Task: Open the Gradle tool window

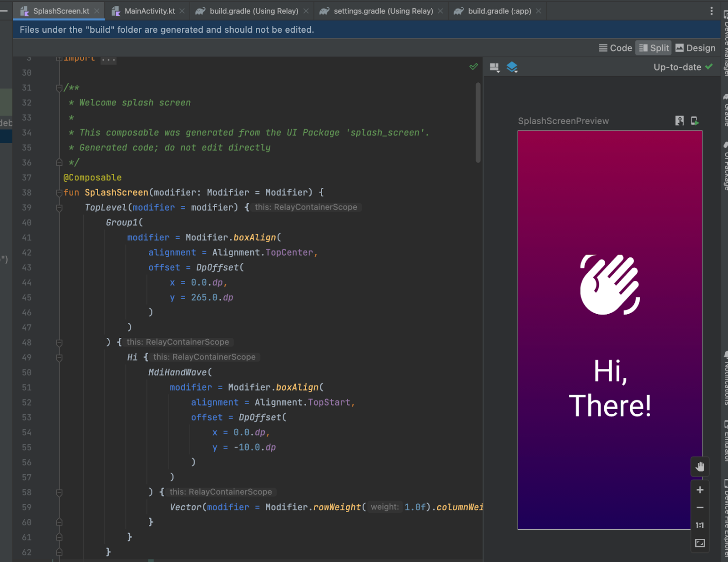Action: pos(726,110)
